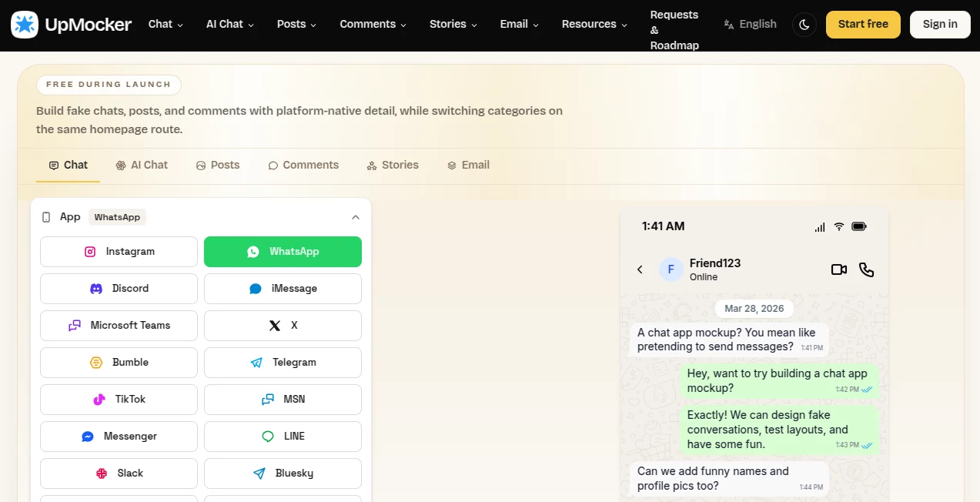Toggle dark mode with moon icon
This screenshot has height=502, width=980.
(x=804, y=25)
